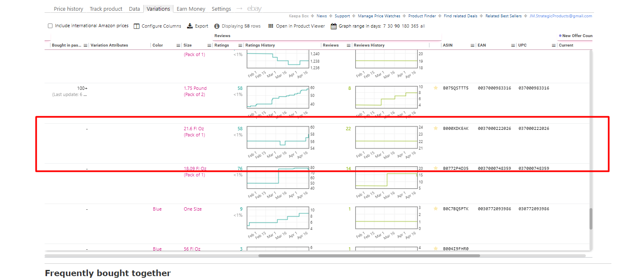The image size is (644, 279).
Task: Click UPC 030772093986 cell
Action: tap(534, 209)
